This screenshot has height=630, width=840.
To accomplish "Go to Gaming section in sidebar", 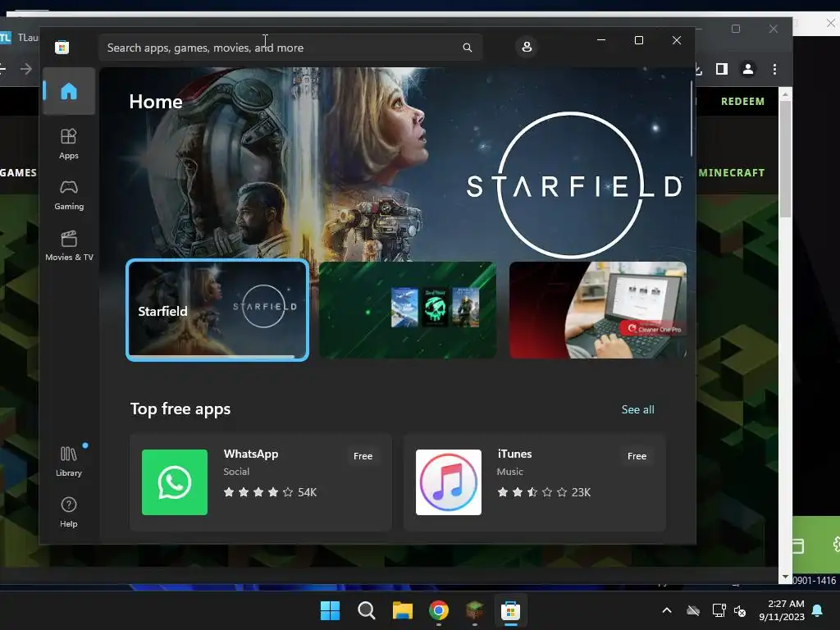I will pos(69,195).
